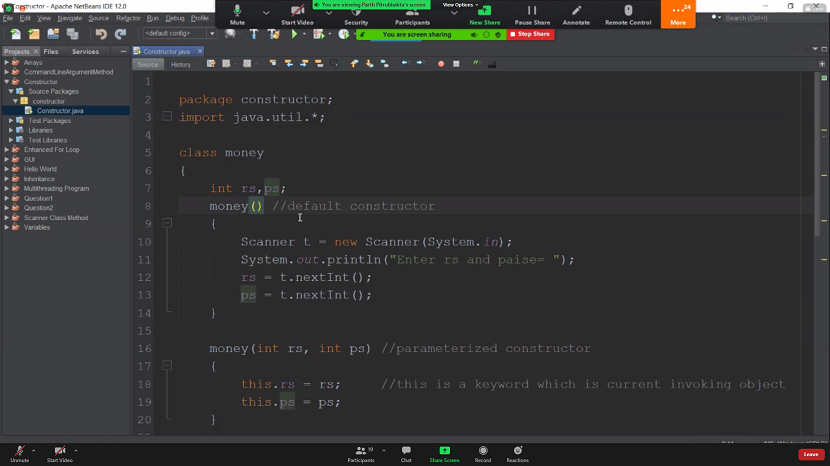The image size is (830, 466).
Task: Click the Debug Project toolbar icon
Action: (319, 34)
